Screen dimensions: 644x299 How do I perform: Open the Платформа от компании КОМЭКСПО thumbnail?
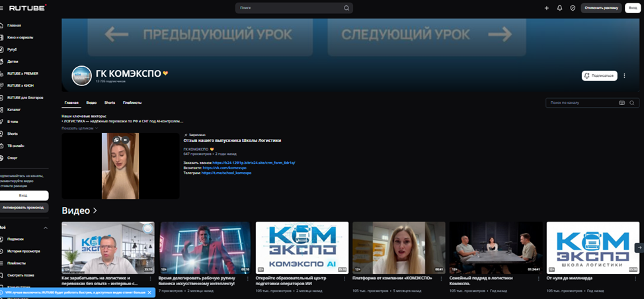tap(399, 247)
